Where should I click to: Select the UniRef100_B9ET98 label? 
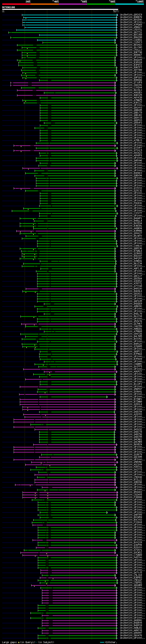131,53
